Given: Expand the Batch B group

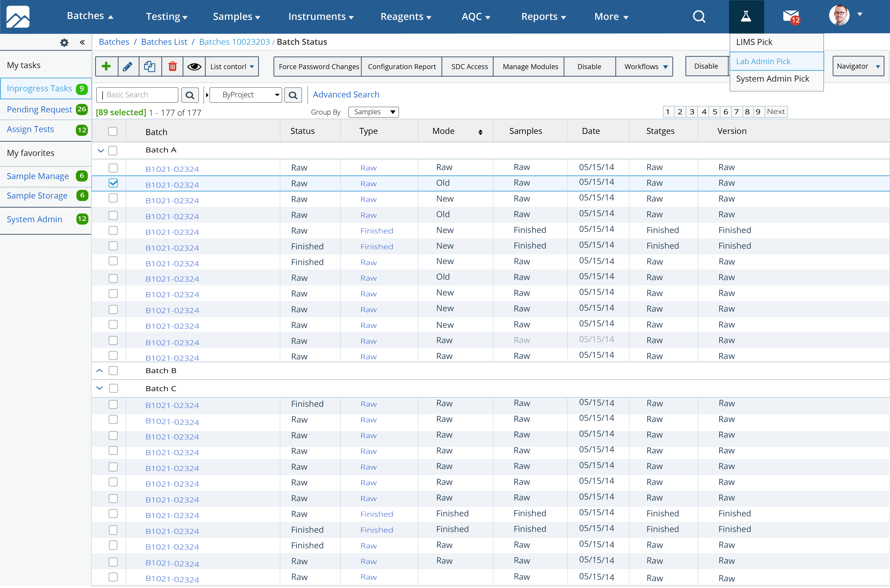Looking at the screenshot, I should [99, 370].
